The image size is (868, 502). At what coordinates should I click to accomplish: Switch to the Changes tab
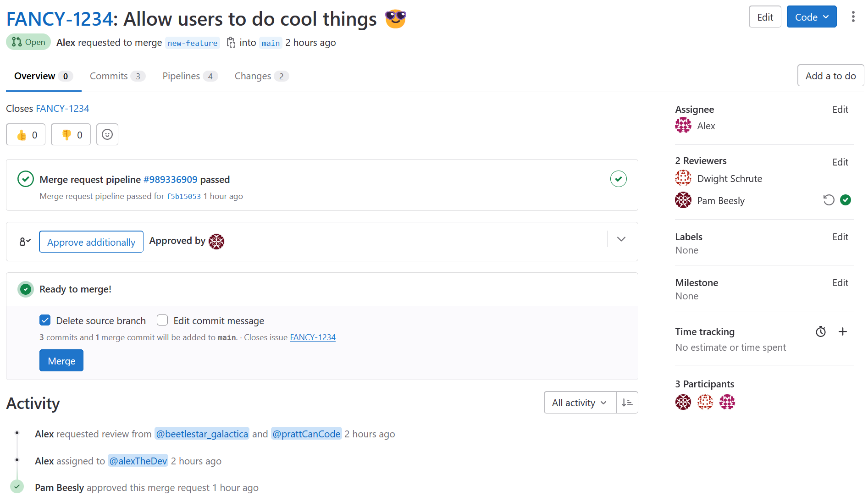click(261, 76)
